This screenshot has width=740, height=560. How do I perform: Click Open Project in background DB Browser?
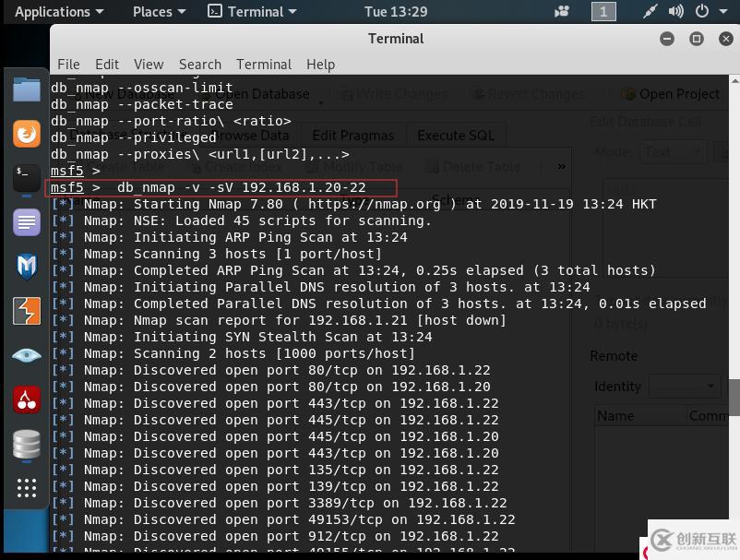point(671,94)
